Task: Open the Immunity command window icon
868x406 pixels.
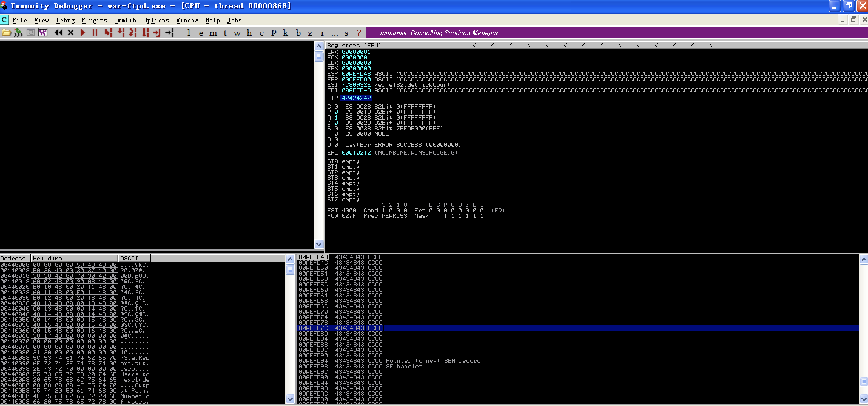Action: point(31,33)
